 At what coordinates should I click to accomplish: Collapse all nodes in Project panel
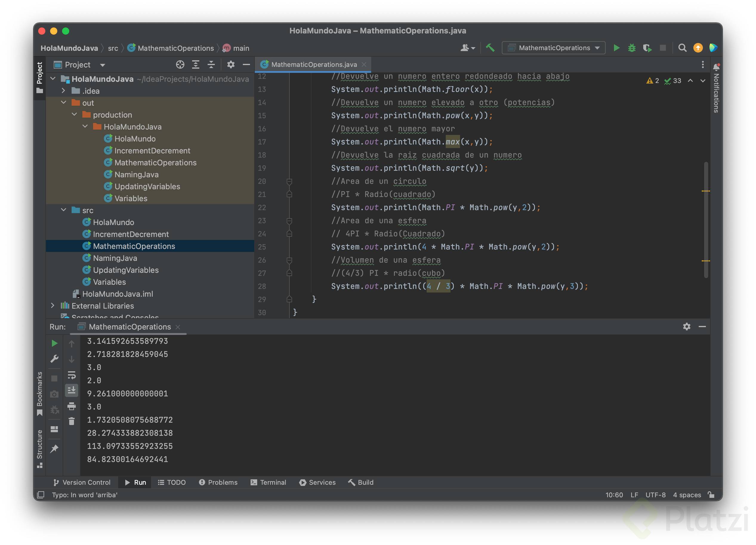pos(211,65)
